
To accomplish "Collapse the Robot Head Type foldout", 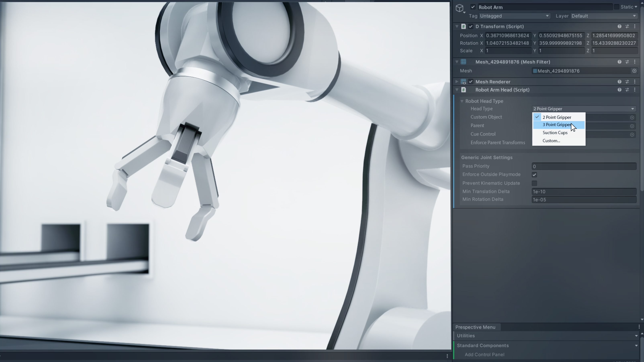I will tap(462, 101).
